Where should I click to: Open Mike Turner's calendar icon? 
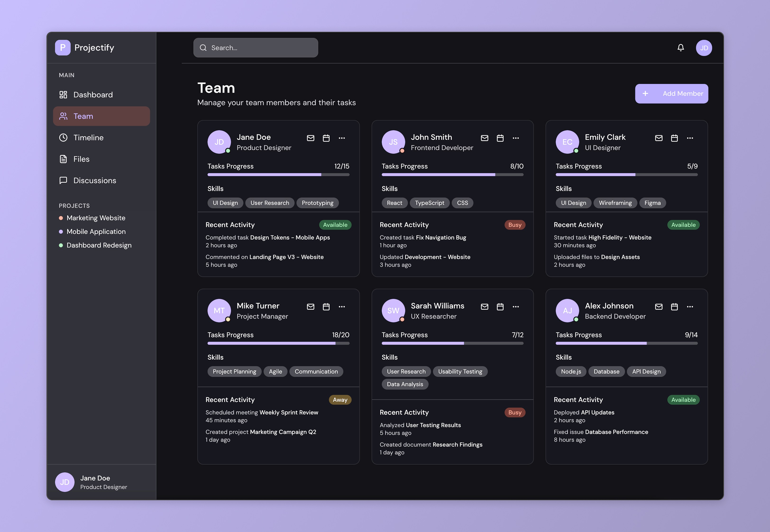326,307
